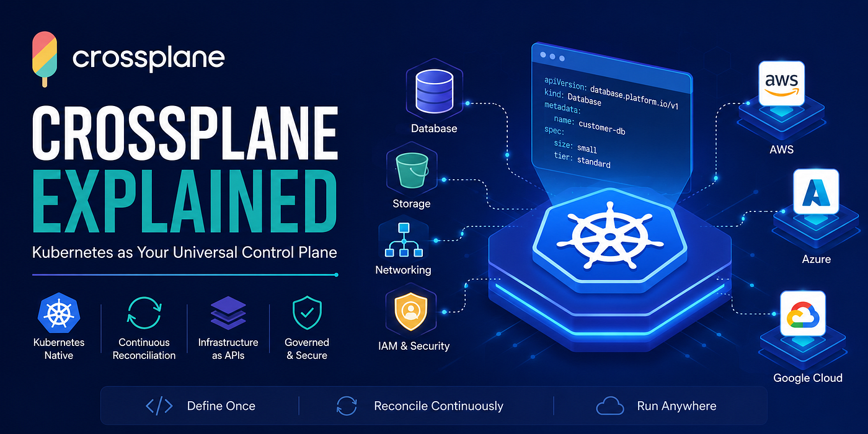Click the 'Database' label under cylinder

point(434,129)
